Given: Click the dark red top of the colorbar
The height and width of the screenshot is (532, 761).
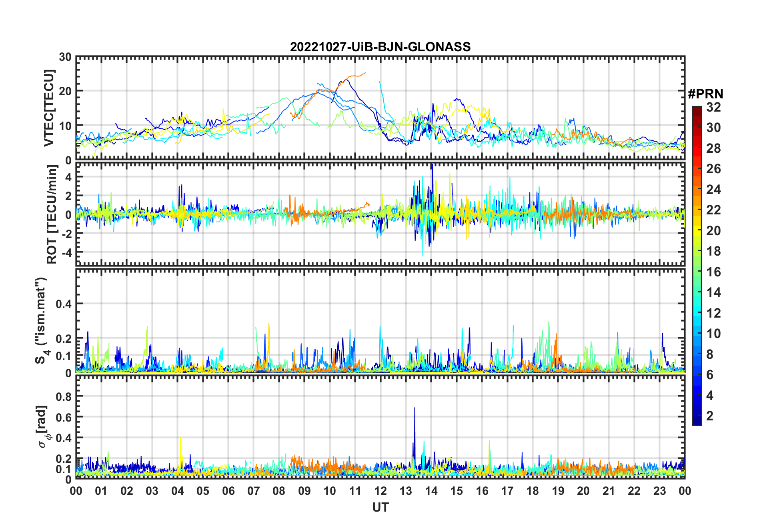Looking at the screenshot, I should click(x=697, y=110).
